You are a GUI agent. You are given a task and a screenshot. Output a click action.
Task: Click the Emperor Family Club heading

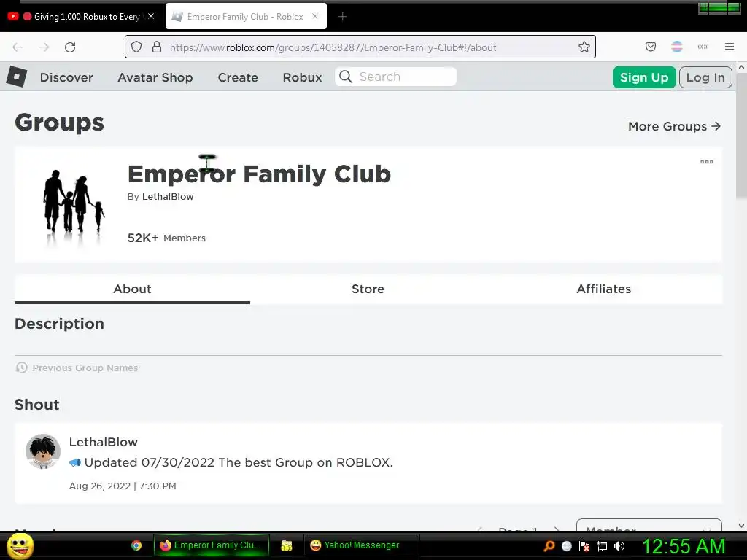(259, 174)
